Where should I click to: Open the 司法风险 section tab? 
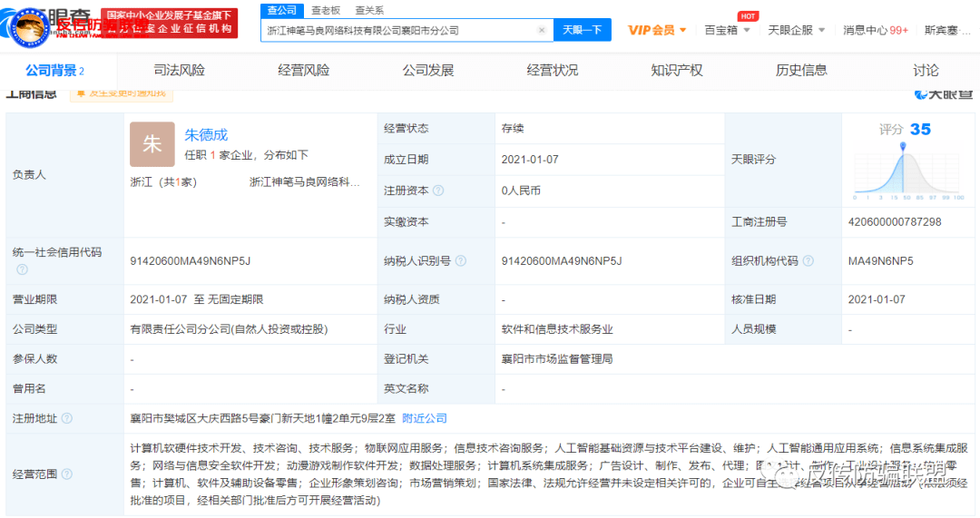coord(179,70)
